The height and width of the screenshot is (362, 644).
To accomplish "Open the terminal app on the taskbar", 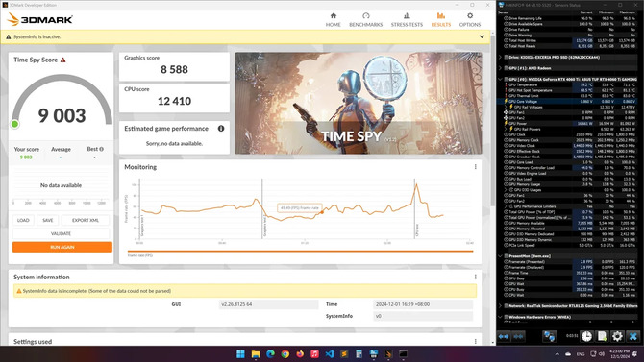I will (x=404, y=353).
